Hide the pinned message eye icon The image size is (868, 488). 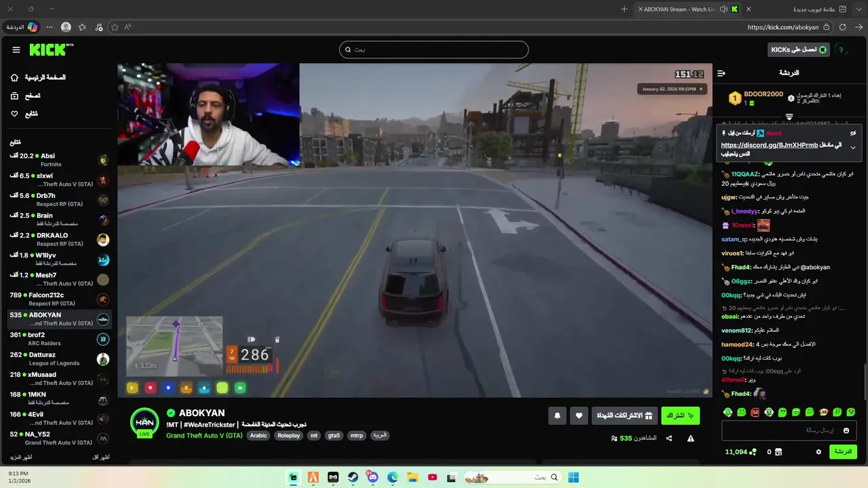(853, 134)
